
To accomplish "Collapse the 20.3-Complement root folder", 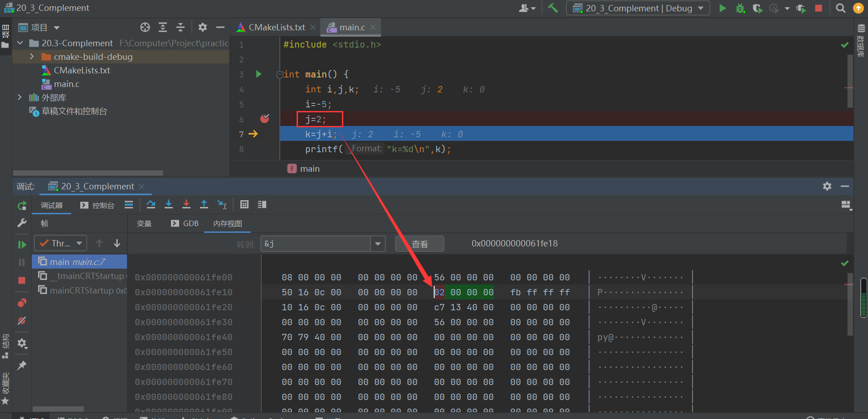I will click(x=20, y=43).
